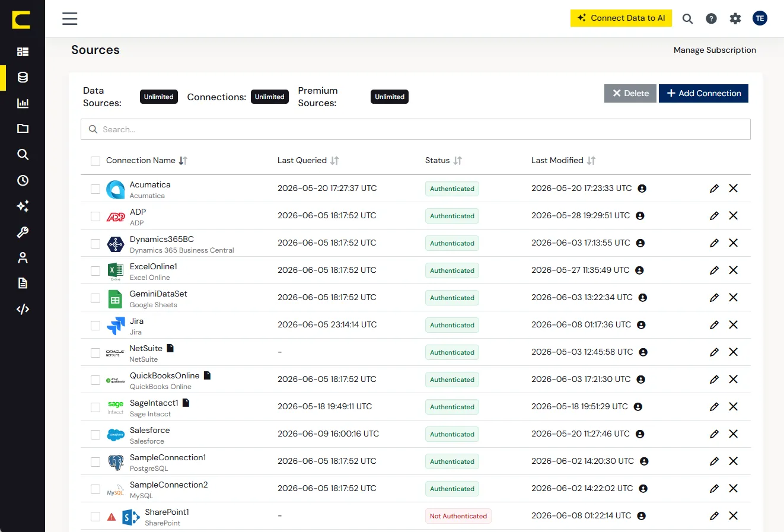This screenshot has height=532, width=784.
Task: Open the code brackets API icon in sidebar
Action: (23, 309)
